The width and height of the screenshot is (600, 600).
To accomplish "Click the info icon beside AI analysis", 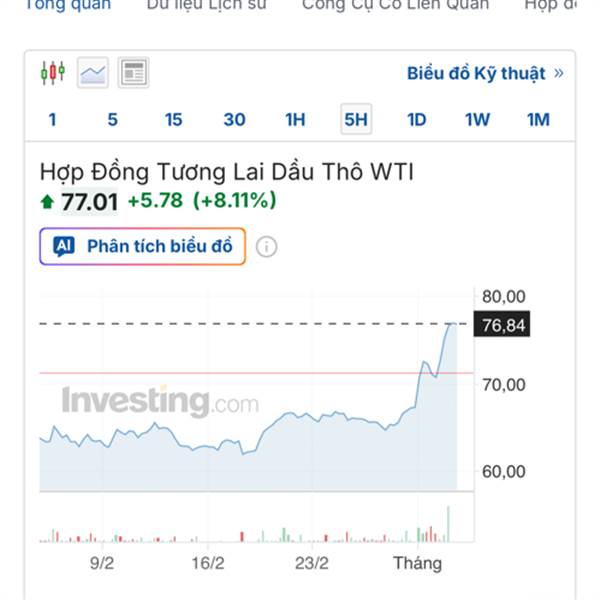I will pos(266,246).
